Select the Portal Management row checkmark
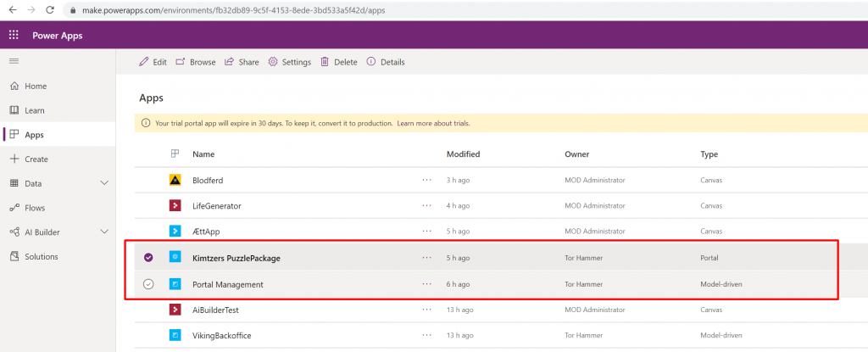The width and height of the screenshot is (868, 352). [x=148, y=284]
